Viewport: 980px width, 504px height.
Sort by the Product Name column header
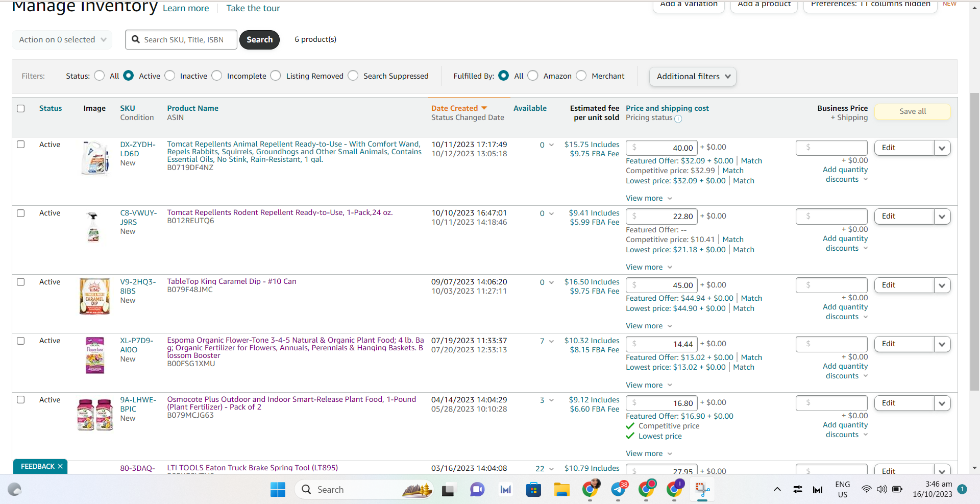click(193, 108)
